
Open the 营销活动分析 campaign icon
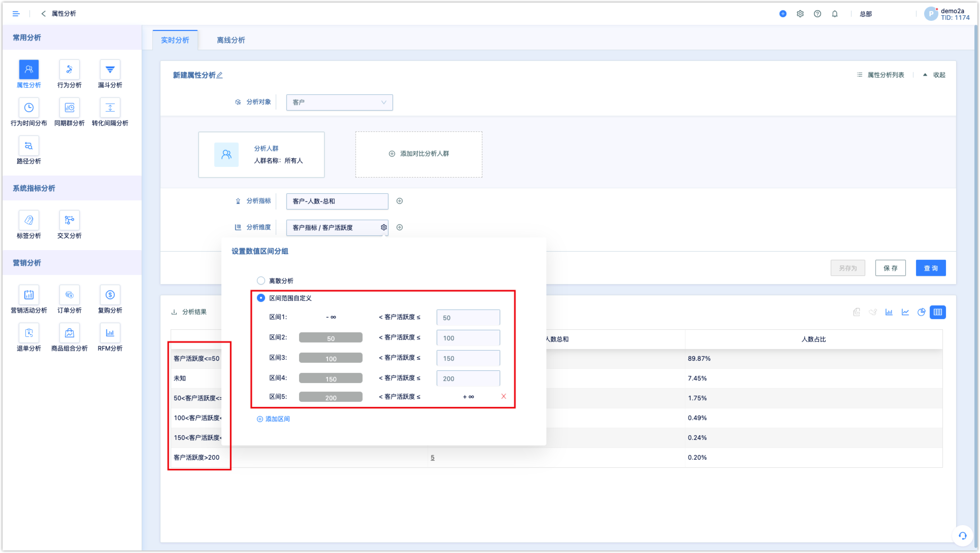pos(28,295)
